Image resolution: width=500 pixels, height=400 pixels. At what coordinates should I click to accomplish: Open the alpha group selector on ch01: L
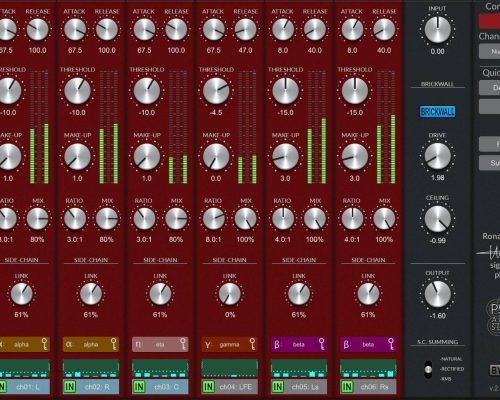coord(24,344)
